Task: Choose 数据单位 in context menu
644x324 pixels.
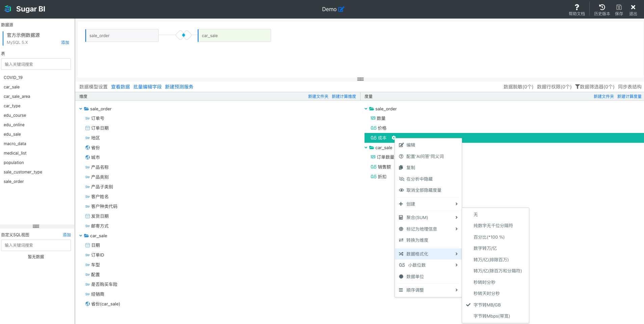Action: coord(428,276)
